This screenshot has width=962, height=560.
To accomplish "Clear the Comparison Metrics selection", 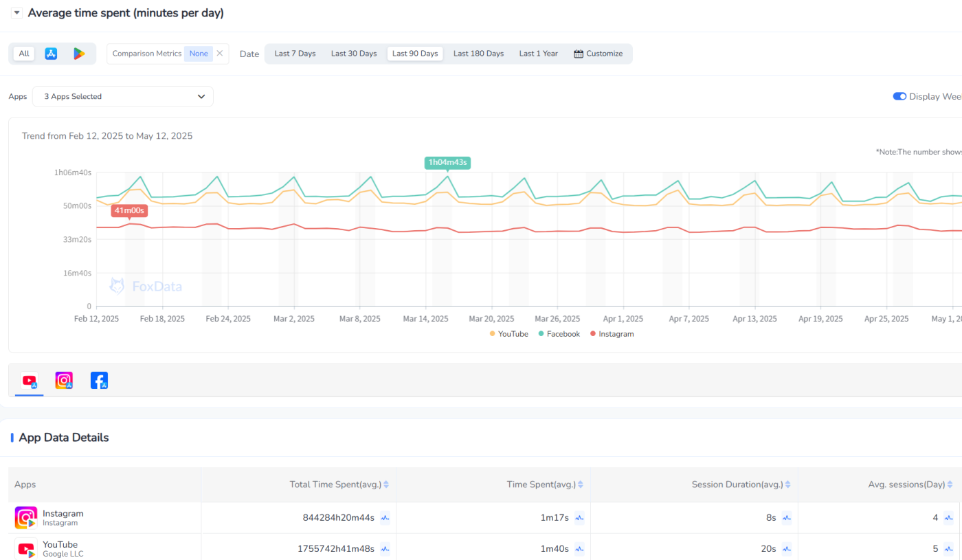I will 220,53.
